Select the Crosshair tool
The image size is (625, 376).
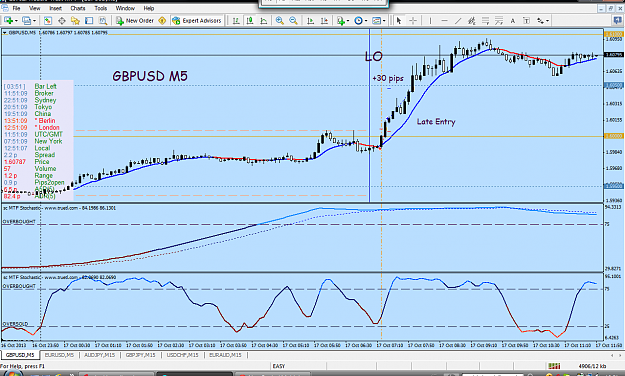(413, 20)
